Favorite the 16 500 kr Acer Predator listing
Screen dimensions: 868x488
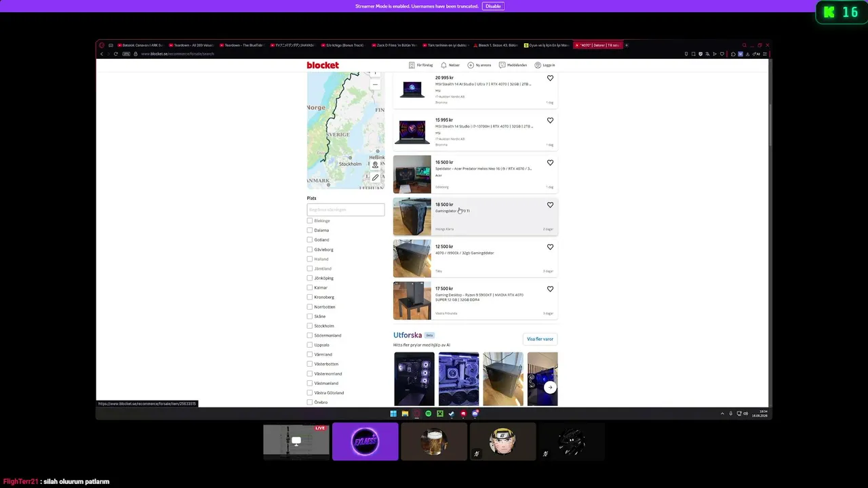tap(550, 163)
